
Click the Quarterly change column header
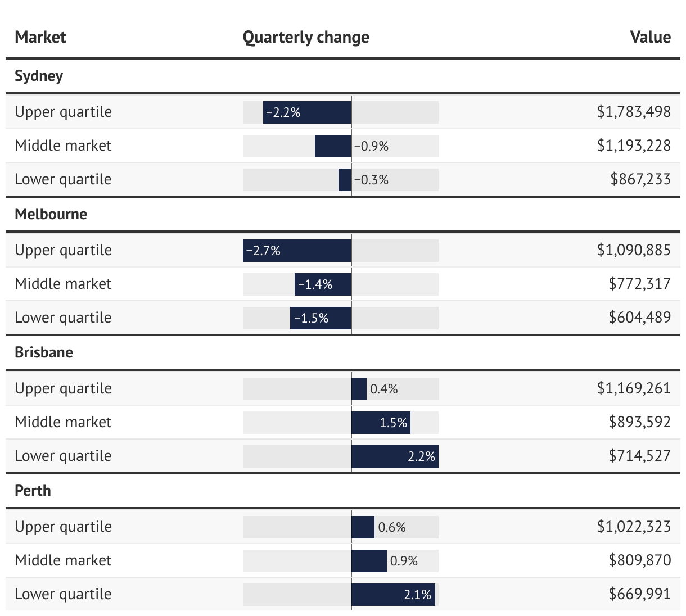tap(306, 37)
